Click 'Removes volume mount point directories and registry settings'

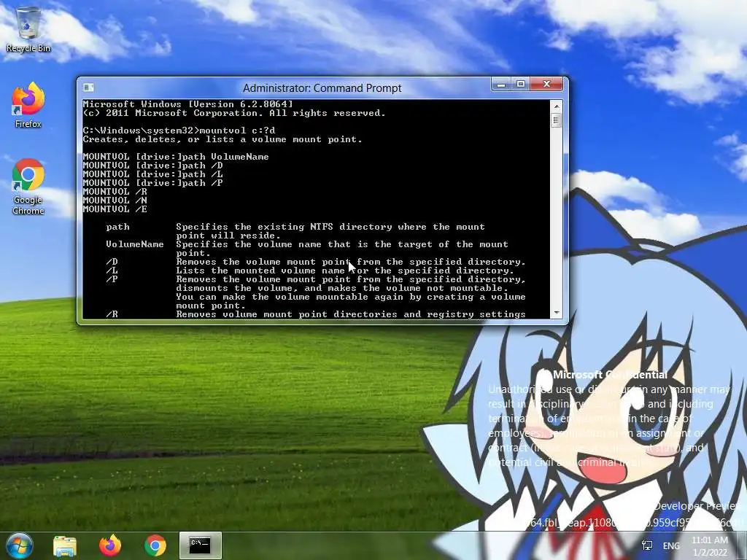coord(351,314)
